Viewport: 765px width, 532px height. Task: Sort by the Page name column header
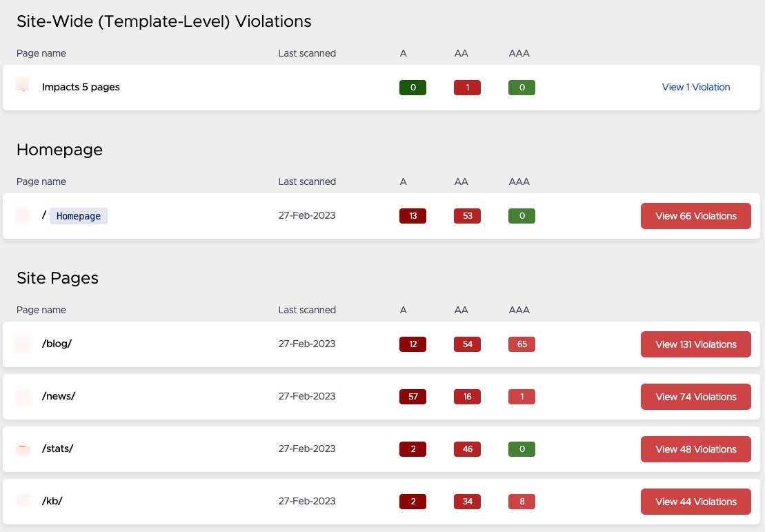[41, 53]
